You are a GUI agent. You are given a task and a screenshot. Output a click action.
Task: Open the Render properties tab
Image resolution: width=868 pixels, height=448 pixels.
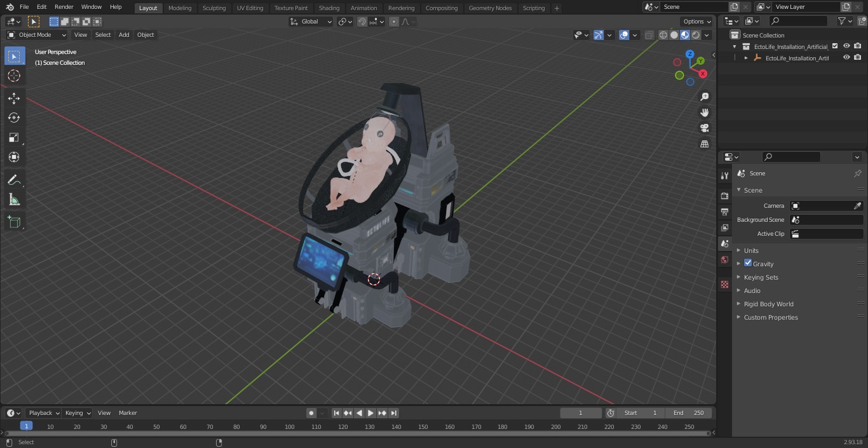click(724, 196)
